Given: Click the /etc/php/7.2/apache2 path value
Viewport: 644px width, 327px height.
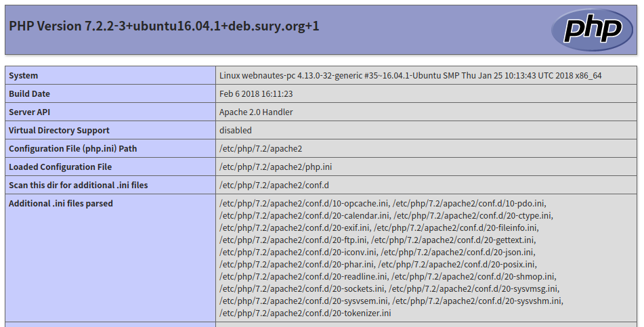Looking at the screenshot, I should click(261, 148).
